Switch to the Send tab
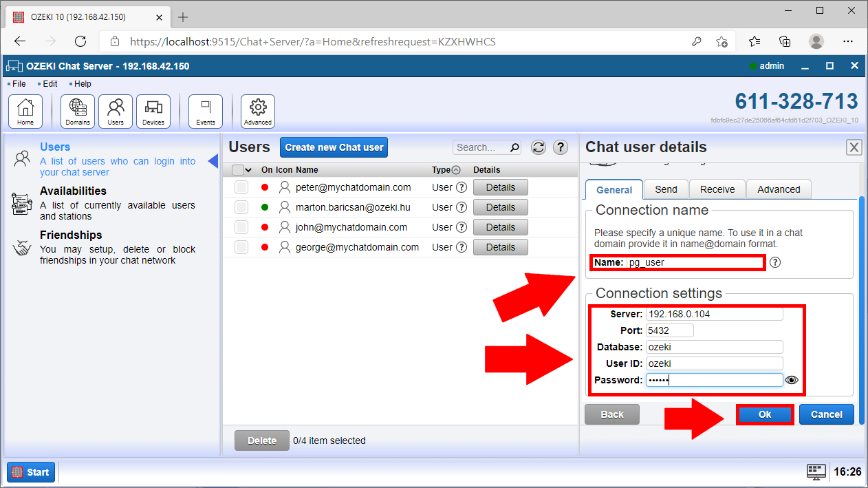Viewport: 868px width, 488px height. 666,189
